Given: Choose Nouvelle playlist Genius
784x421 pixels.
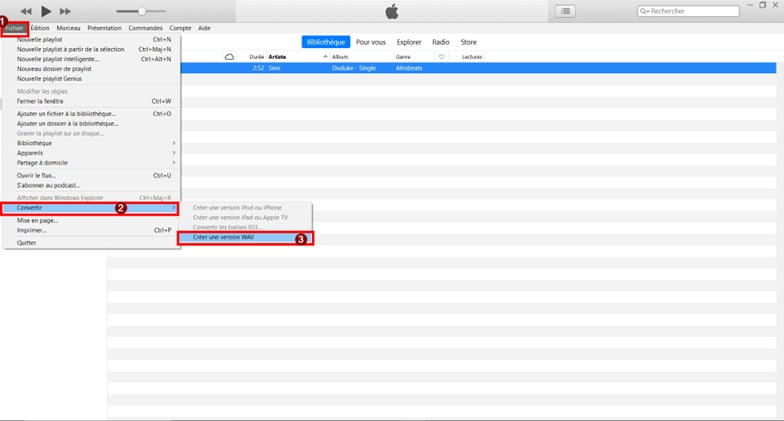Looking at the screenshot, I should 92,78.
